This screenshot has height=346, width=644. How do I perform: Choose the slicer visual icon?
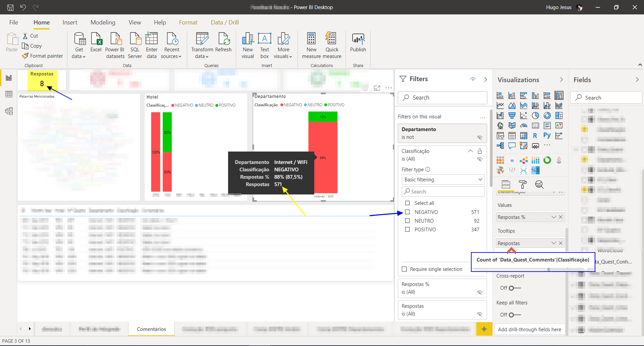point(500,136)
